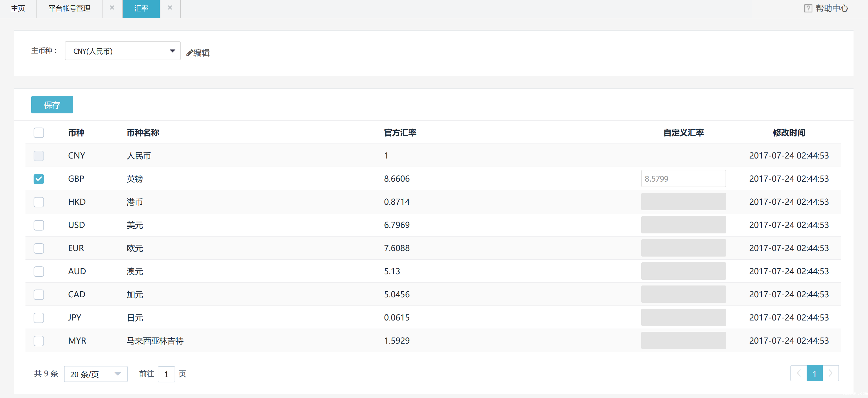Image resolution: width=868 pixels, height=398 pixels.
Task: Switch to the 主页 tab
Action: click(18, 8)
